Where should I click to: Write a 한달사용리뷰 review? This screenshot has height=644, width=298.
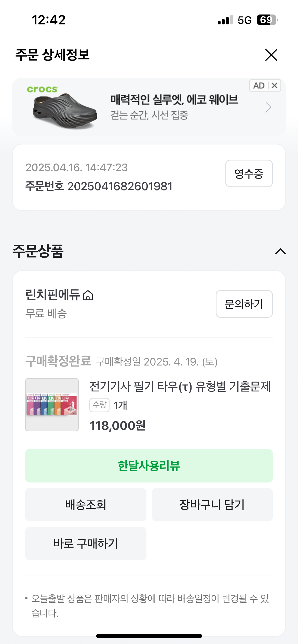pos(149,466)
